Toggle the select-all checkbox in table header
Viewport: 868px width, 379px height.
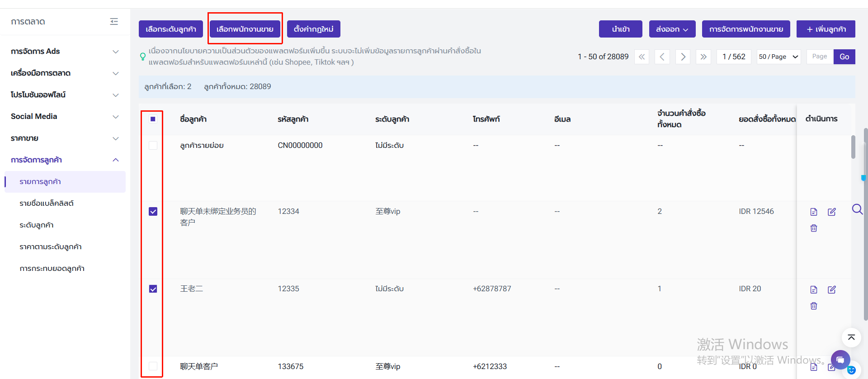[x=153, y=119]
